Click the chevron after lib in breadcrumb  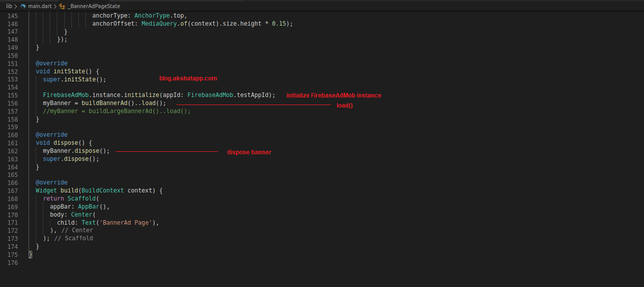(x=16, y=6)
